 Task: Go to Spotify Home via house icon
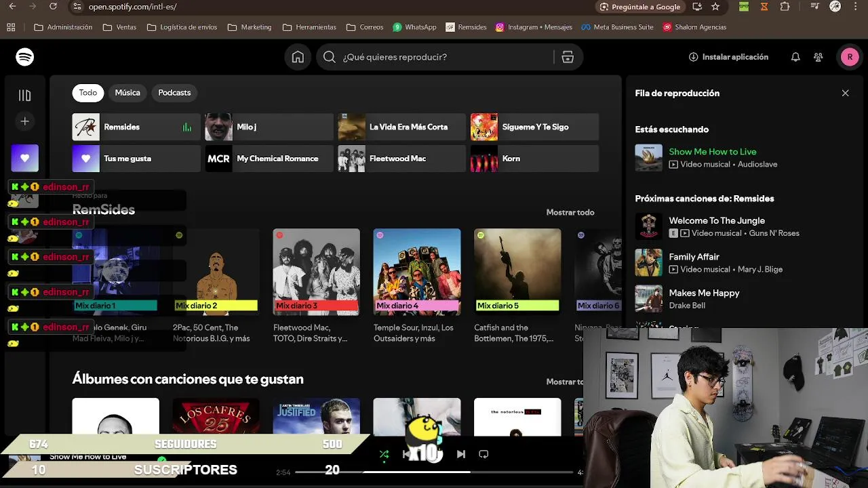pyautogui.click(x=298, y=57)
